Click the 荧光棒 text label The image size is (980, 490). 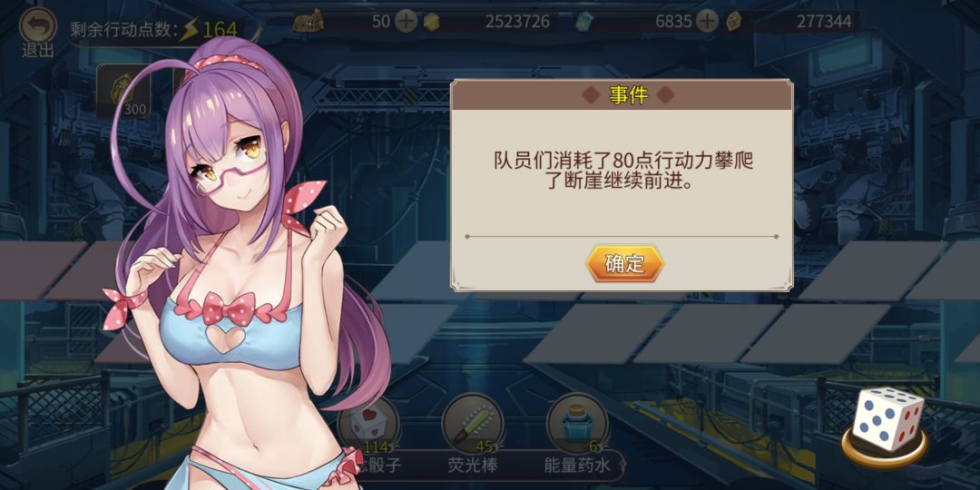tap(473, 465)
